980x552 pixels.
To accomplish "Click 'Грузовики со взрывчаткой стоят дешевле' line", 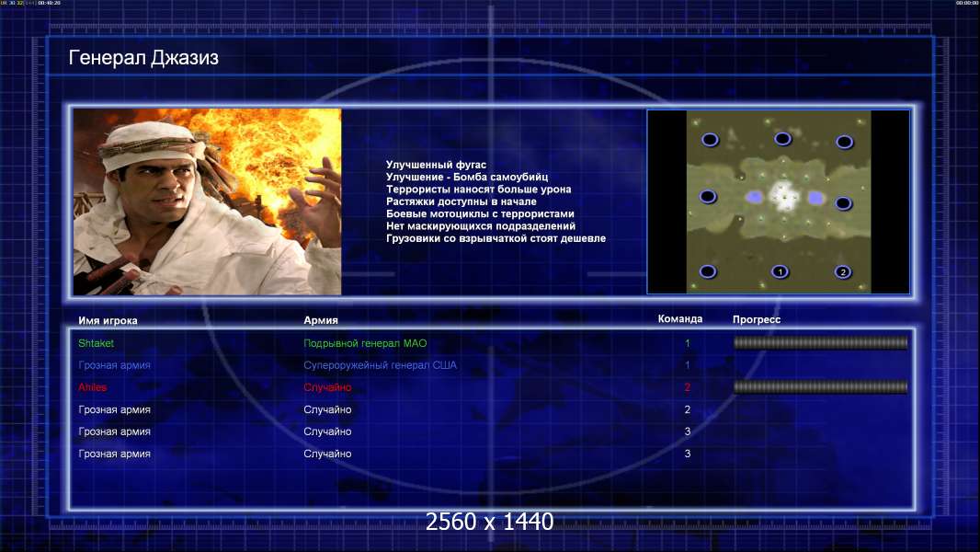I will [496, 238].
